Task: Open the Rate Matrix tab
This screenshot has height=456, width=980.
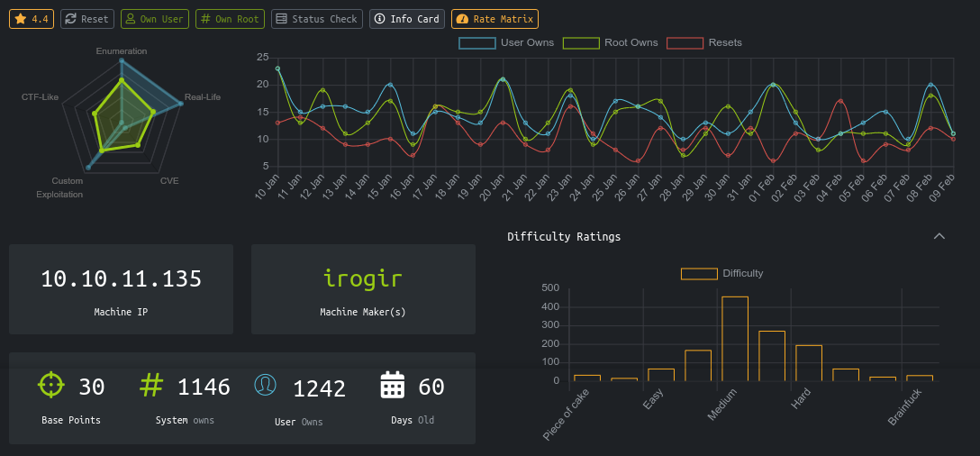Action: [x=495, y=19]
